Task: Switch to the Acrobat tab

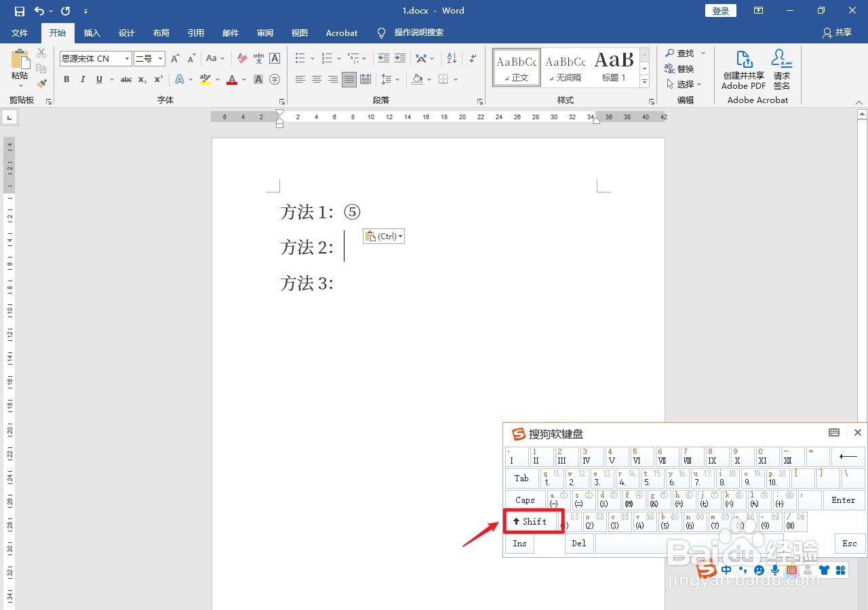Action: [342, 33]
